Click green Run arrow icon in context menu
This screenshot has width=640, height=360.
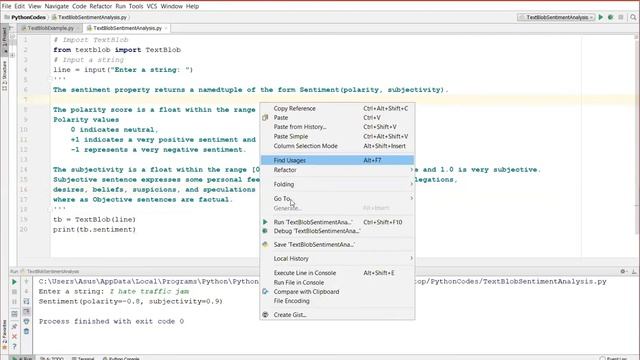tap(265, 222)
